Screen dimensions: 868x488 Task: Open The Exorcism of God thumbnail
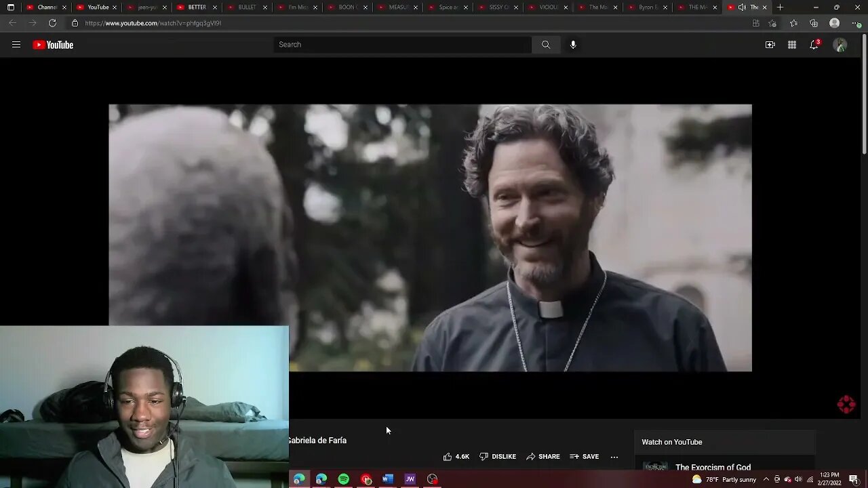pos(655,468)
